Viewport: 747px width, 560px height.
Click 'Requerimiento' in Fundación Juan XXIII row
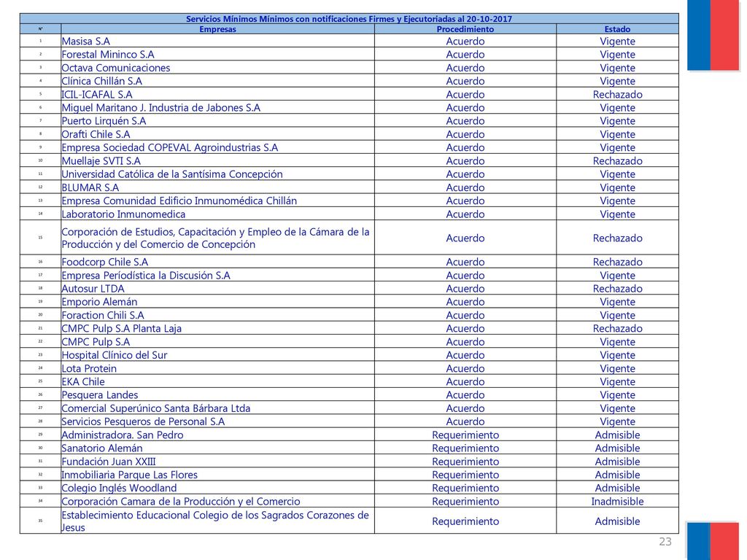[x=465, y=462]
